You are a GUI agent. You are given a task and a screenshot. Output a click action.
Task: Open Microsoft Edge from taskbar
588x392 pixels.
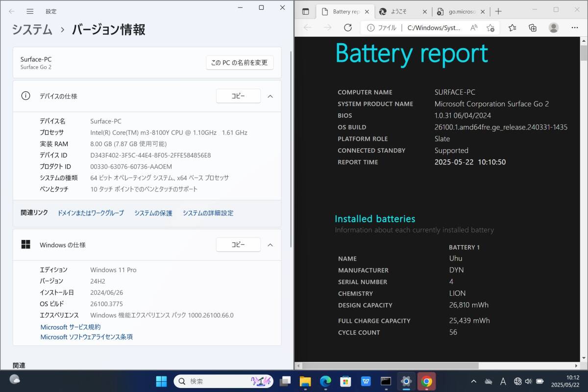325,381
